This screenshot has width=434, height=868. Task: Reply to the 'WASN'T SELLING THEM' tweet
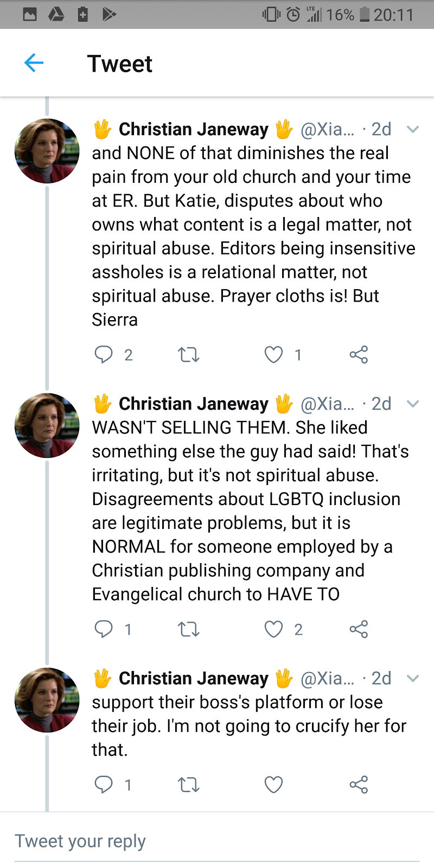104,629
